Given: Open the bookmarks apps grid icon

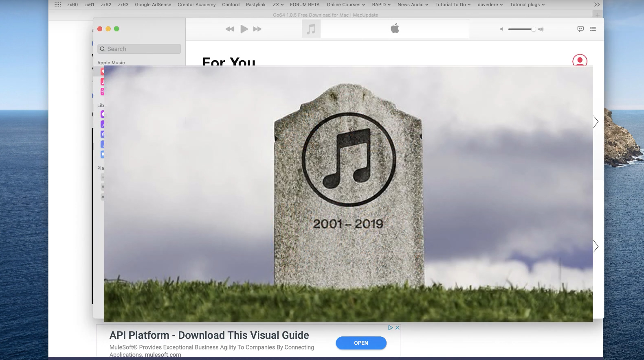Looking at the screenshot, I should [58, 4].
